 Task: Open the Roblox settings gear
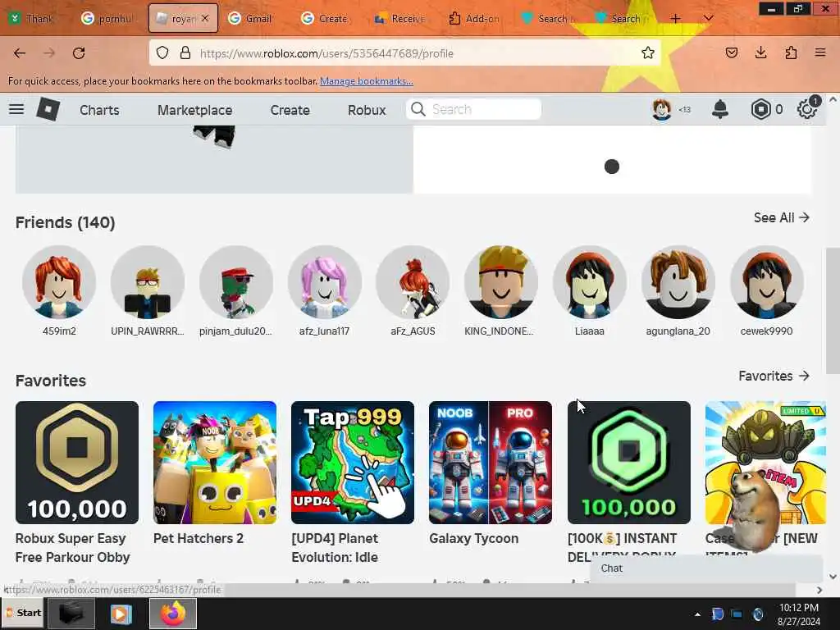coord(807,109)
